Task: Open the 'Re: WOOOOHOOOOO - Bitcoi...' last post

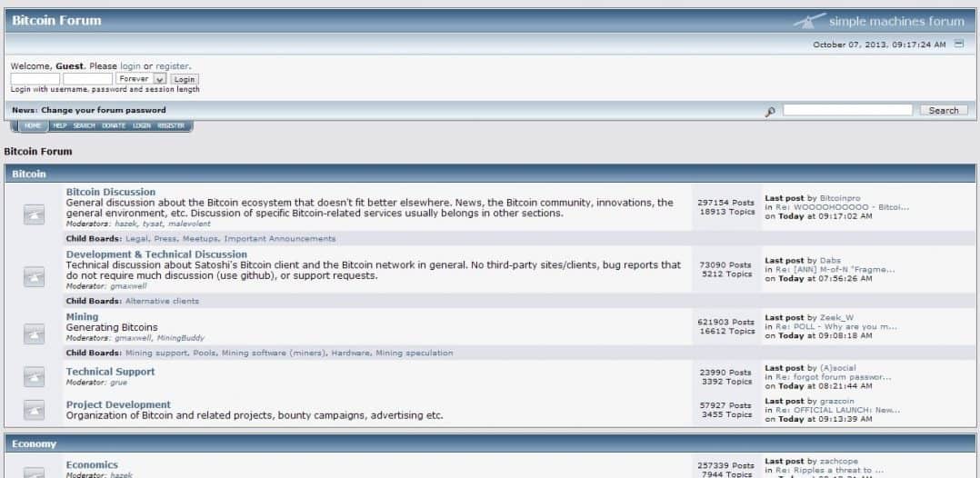Action: coord(842,207)
